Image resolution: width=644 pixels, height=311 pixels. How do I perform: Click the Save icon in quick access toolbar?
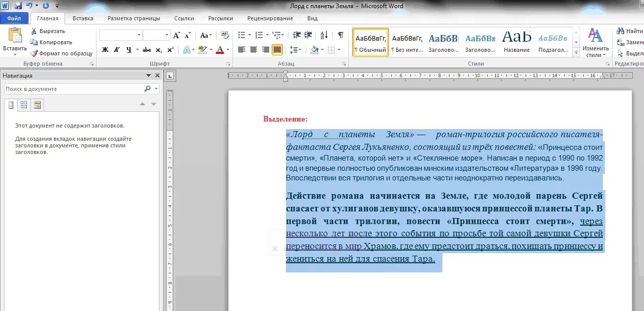pos(18,6)
